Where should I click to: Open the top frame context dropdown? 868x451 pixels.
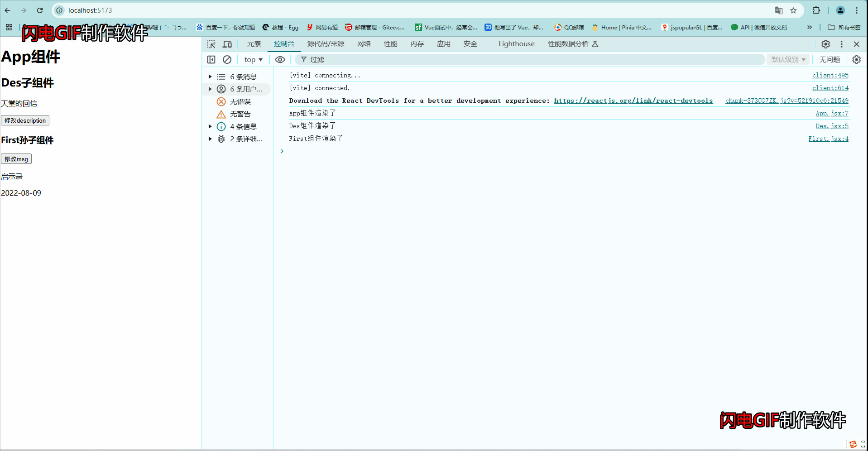coord(253,59)
